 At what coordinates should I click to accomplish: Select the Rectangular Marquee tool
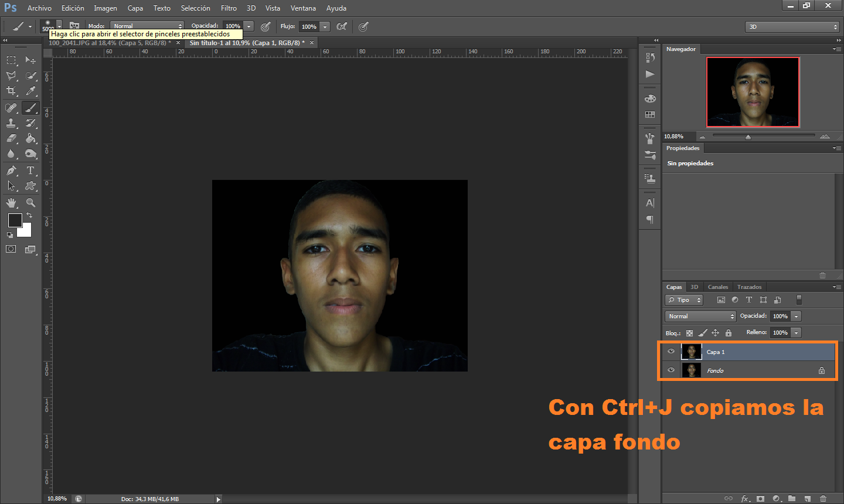tap(11, 60)
